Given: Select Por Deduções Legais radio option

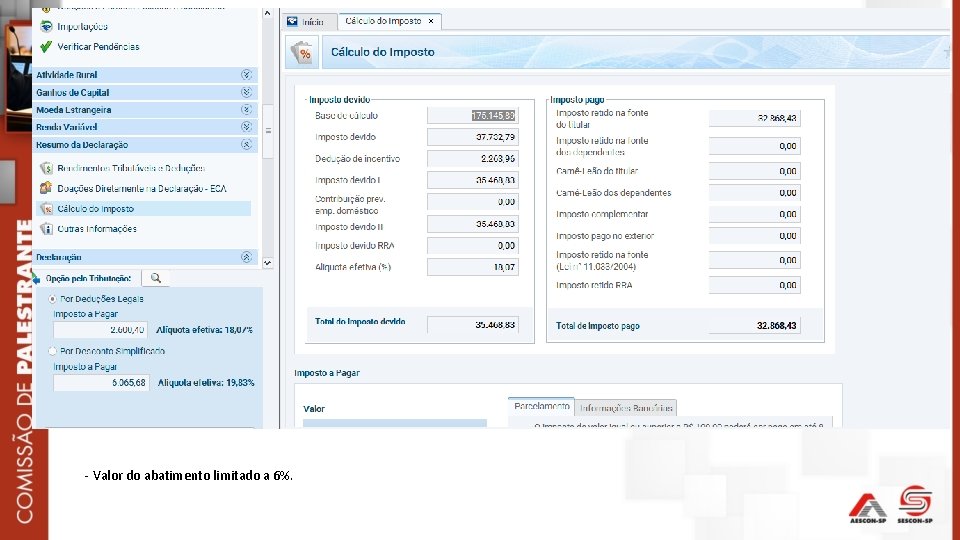Looking at the screenshot, I should (52, 299).
